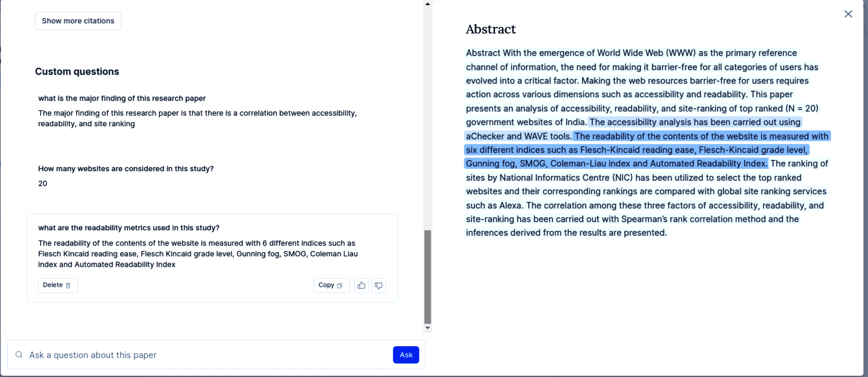Copy the readability metrics answer

pyautogui.click(x=331, y=285)
